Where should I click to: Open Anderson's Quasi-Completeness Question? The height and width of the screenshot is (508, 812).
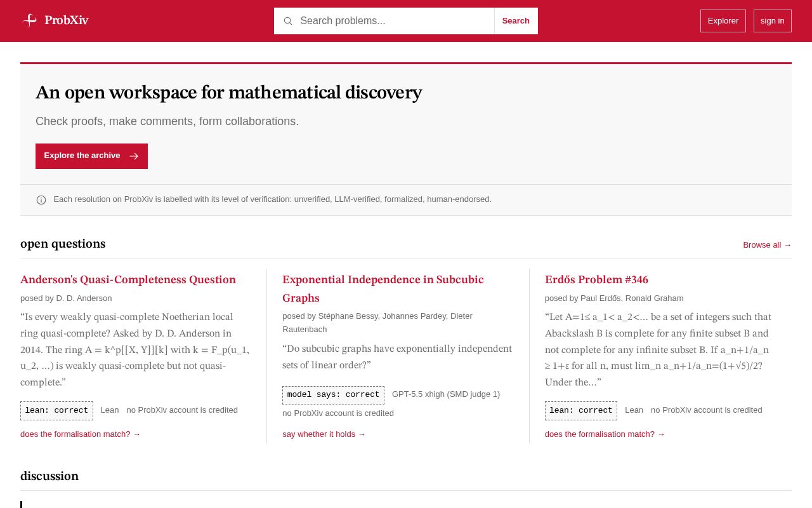click(128, 280)
